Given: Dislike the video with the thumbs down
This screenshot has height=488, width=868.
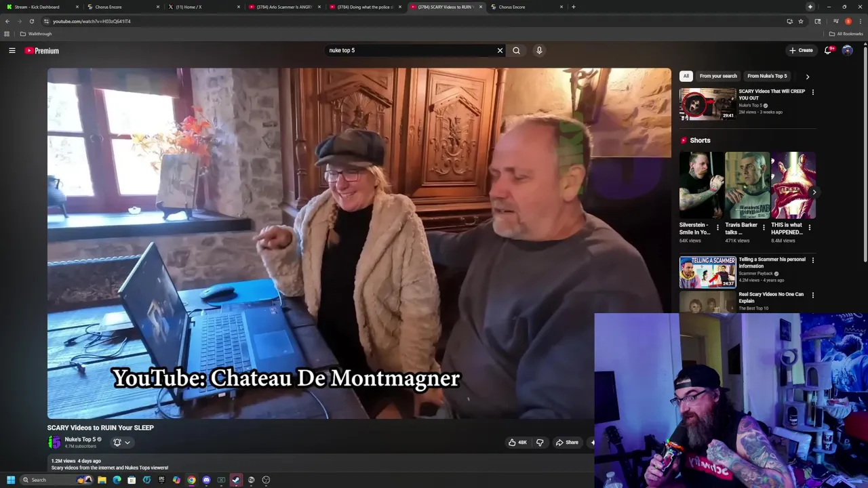Looking at the screenshot, I should pyautogui.click(x=540, y=443).
